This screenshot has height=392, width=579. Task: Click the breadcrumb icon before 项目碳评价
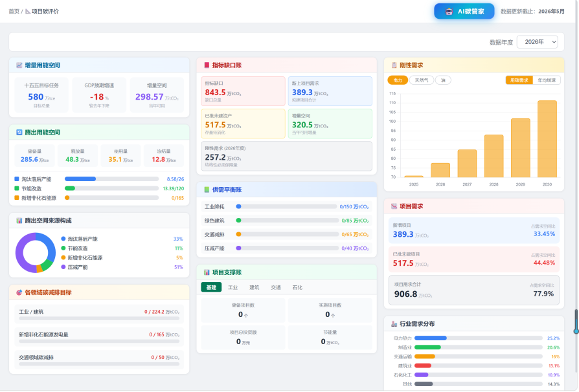(x=28, y=12)
